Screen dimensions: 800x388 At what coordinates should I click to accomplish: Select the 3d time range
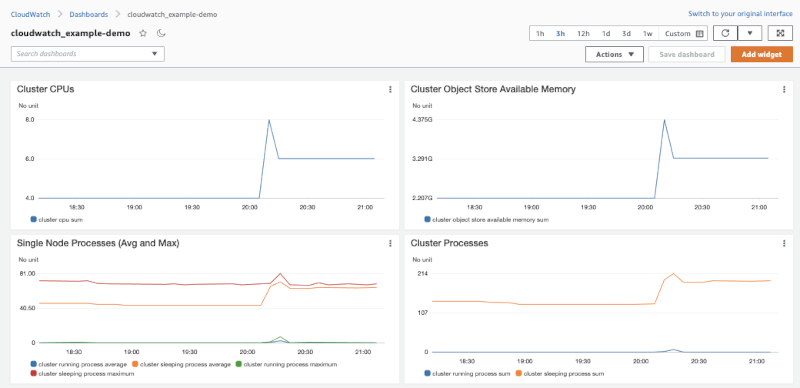627,34
